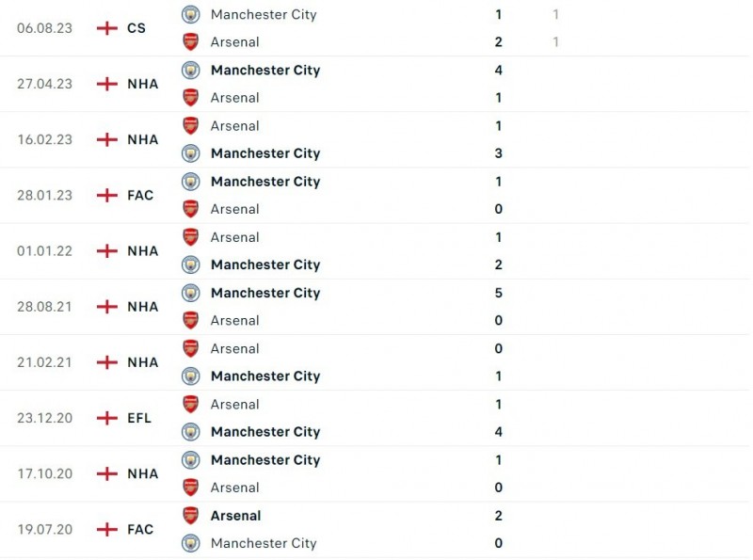
Task: Open Manchester City link in 27.04.23 match
Action: 265,70
